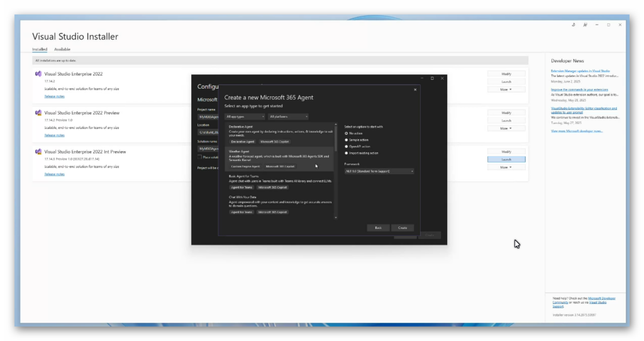644x341 pixels.
Task: Close the Create a new Microsoft 365 Agent dialog
Action: point(415,89)
